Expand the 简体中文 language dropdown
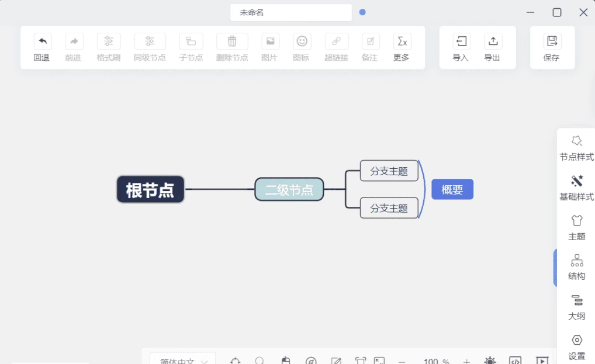Image resolution: width=595 pixels, height=364 pixels. [183, 361]
